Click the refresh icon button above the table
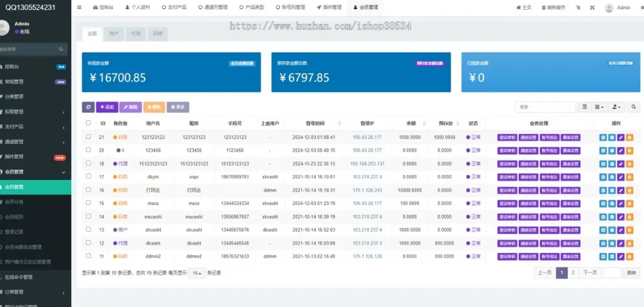The width and height of the screenshot is (644, 307). click(x=89, y=107)
